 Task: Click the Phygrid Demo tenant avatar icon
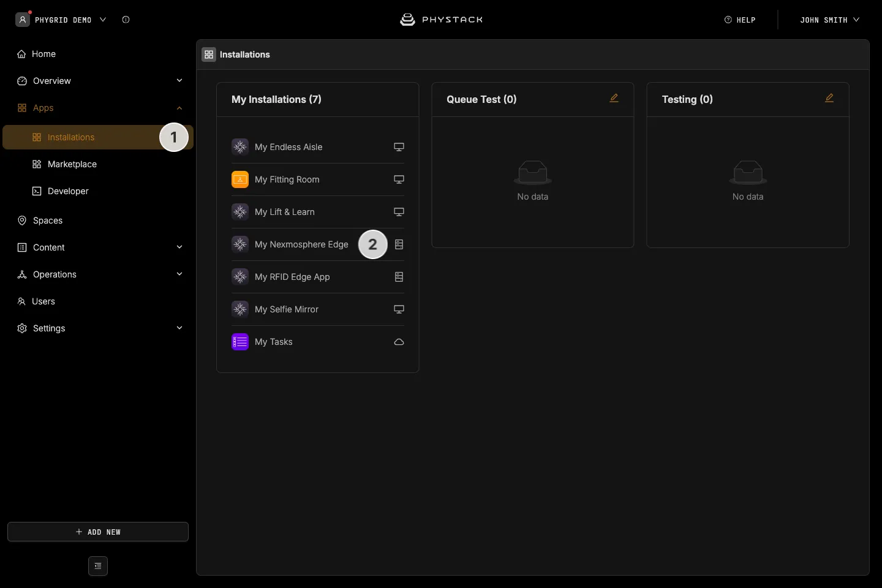click(23, 20)
